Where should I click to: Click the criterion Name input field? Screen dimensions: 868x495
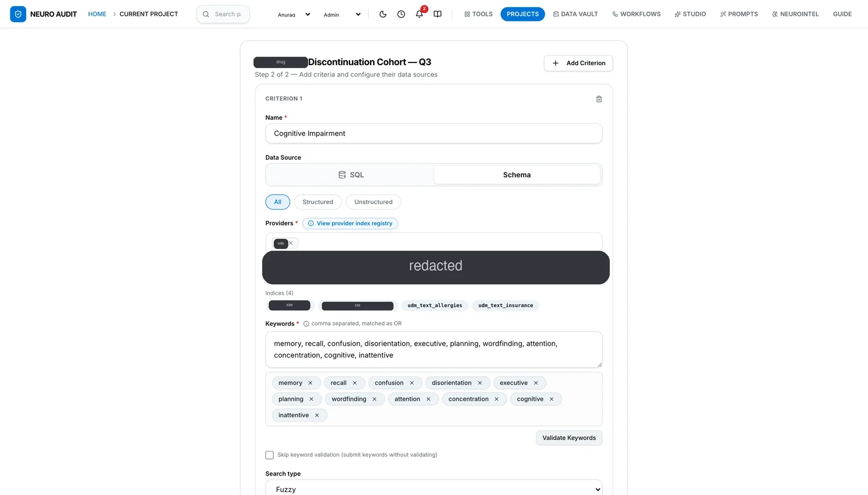434,134
